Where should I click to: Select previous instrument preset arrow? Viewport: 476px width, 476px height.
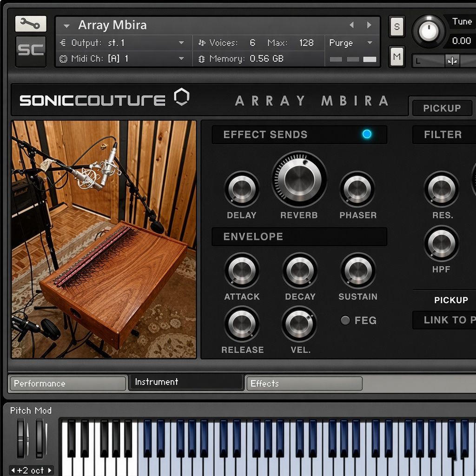351,25
